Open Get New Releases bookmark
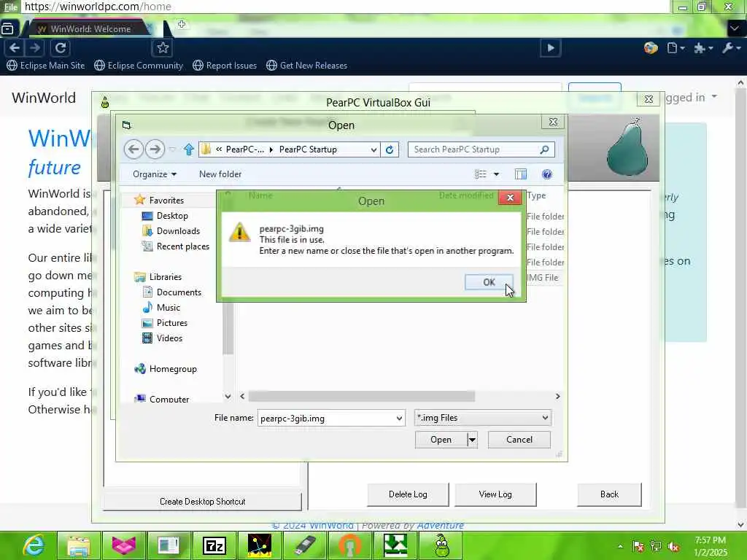Screen dimensions: 747x560 (x=307, y=65)
